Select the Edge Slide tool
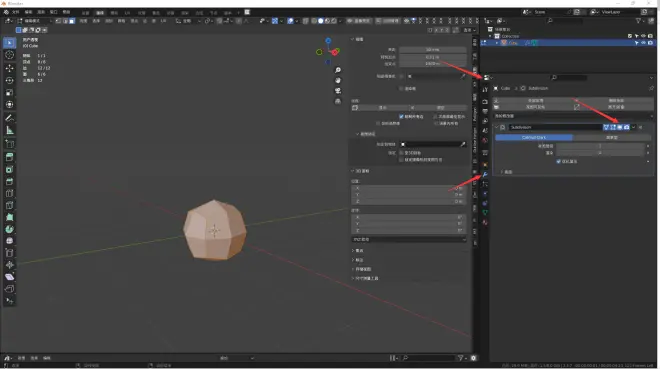The height and width of the screenshot is (369, 660). (x=10, y=253)
